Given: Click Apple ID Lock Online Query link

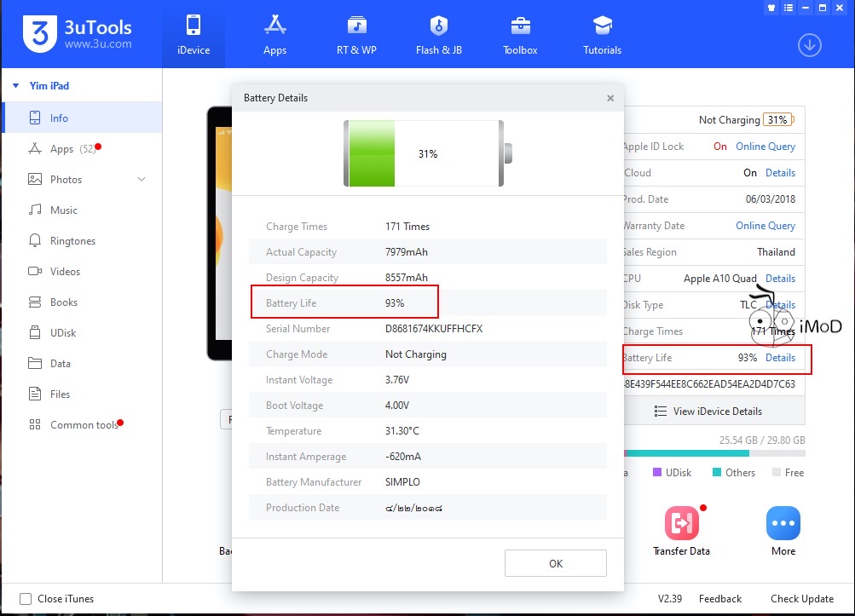Looking at the screenshot, I should (x=765, y=147).
